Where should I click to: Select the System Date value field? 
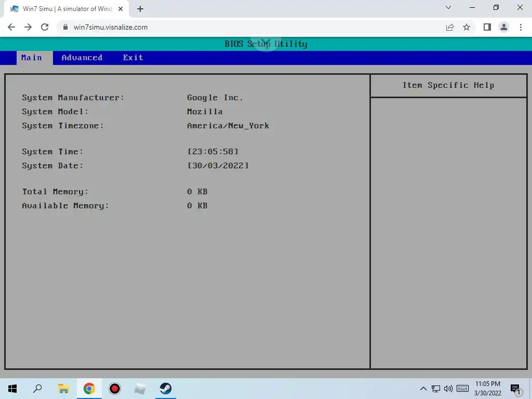(218, 166)
